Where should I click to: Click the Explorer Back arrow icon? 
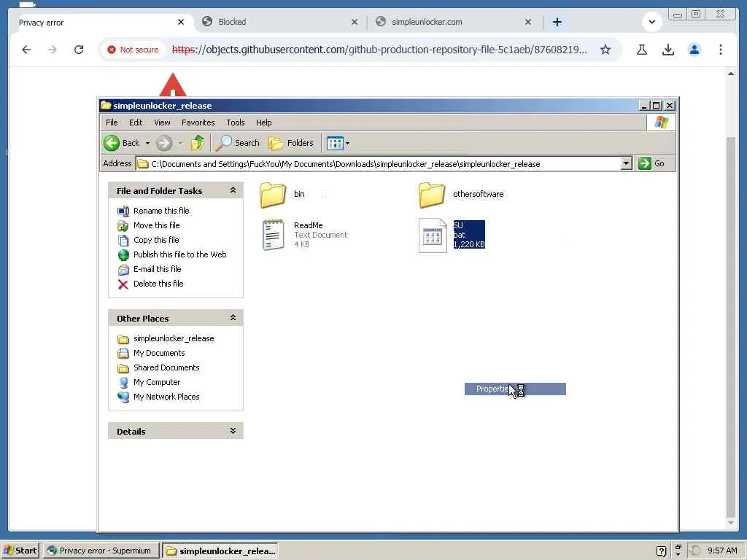click(112, 143)
